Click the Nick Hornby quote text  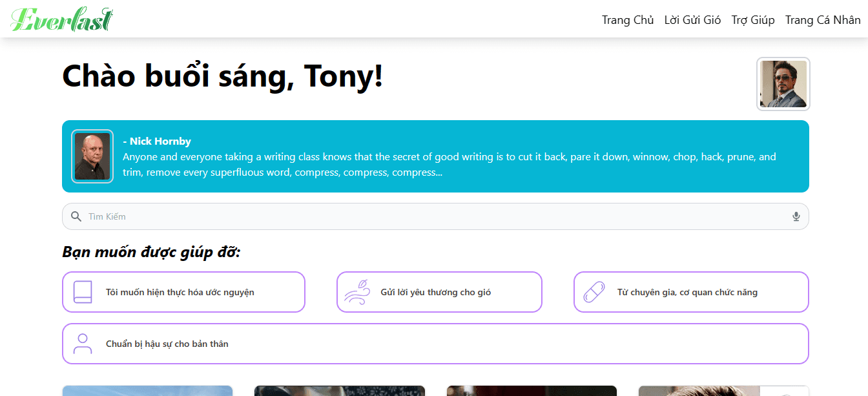point(449,165)
